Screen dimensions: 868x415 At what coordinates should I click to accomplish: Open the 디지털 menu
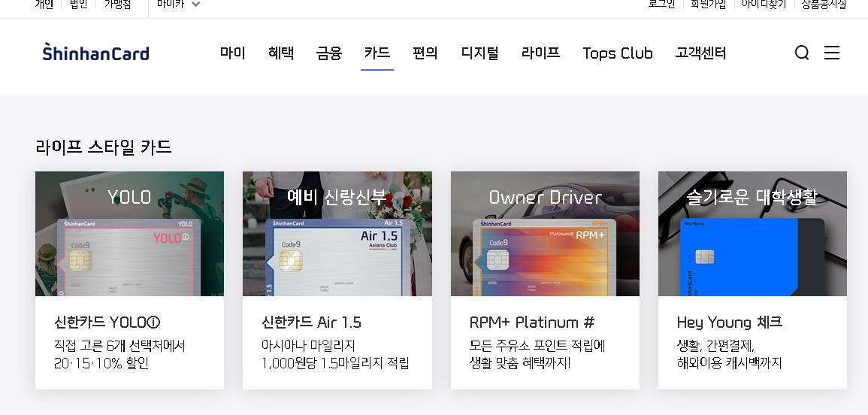[x=479, y=53]
